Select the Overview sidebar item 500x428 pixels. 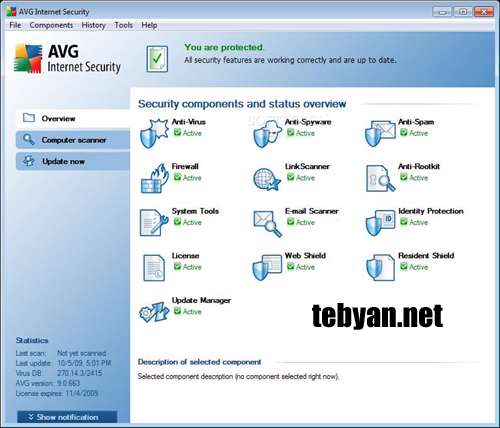pyautogui.click(x=73, y=118)
